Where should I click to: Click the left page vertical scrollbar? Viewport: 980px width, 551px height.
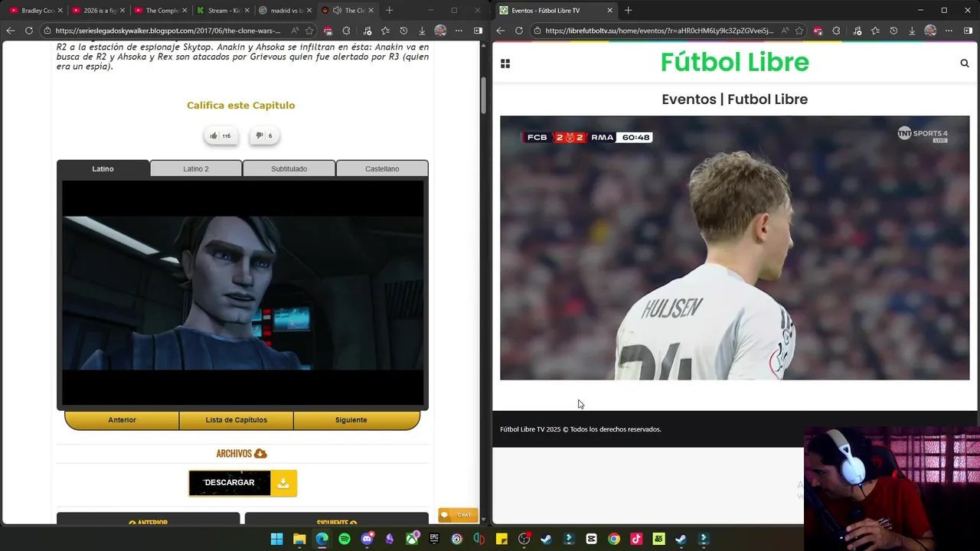coord(483,95)
